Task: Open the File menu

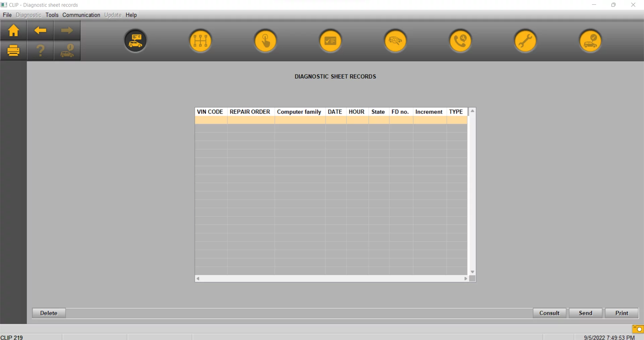Action: 7,15
